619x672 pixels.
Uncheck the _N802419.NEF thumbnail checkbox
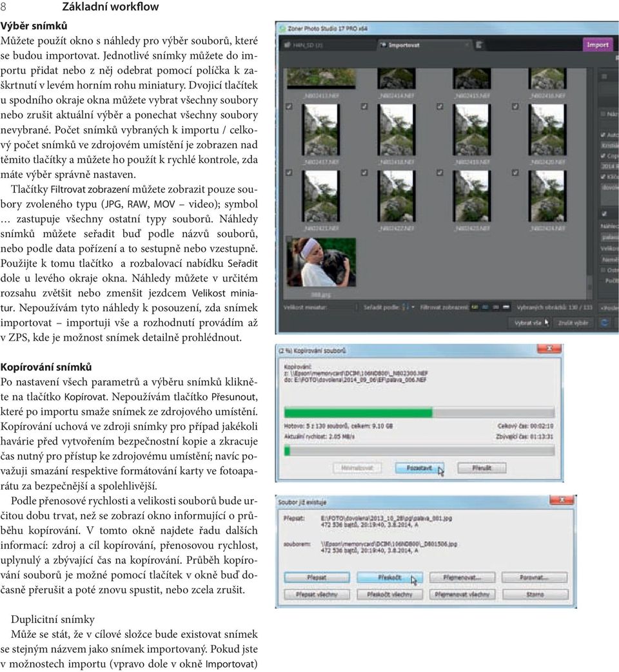coord(440,106)
